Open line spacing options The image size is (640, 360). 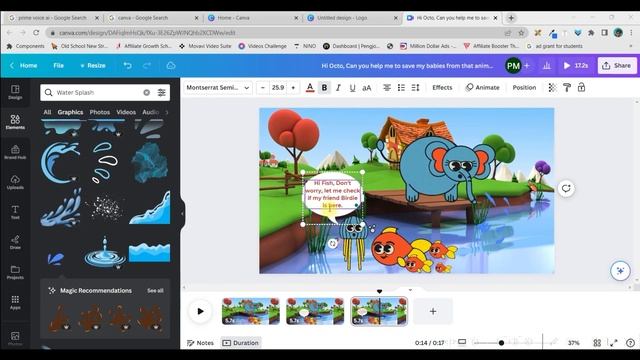[x=415, y=87]
